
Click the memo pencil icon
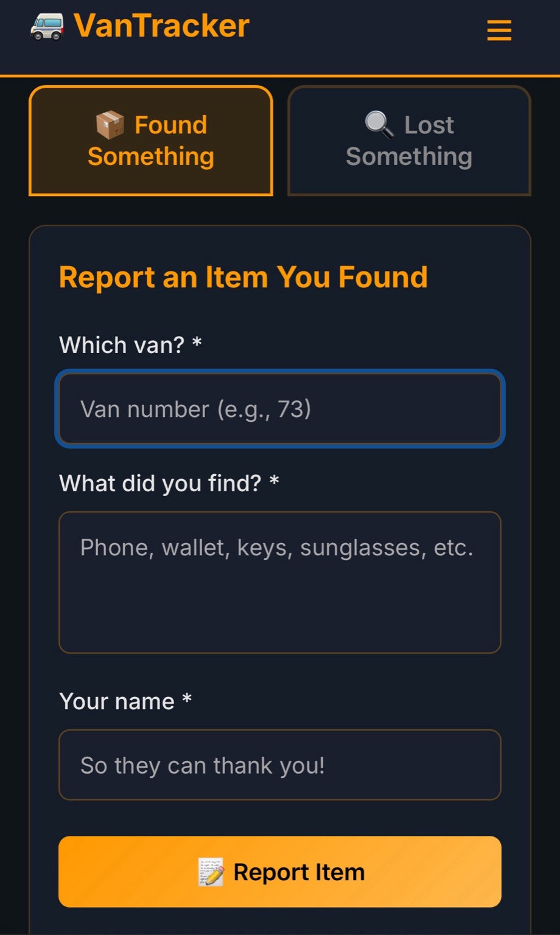(211, 872)
